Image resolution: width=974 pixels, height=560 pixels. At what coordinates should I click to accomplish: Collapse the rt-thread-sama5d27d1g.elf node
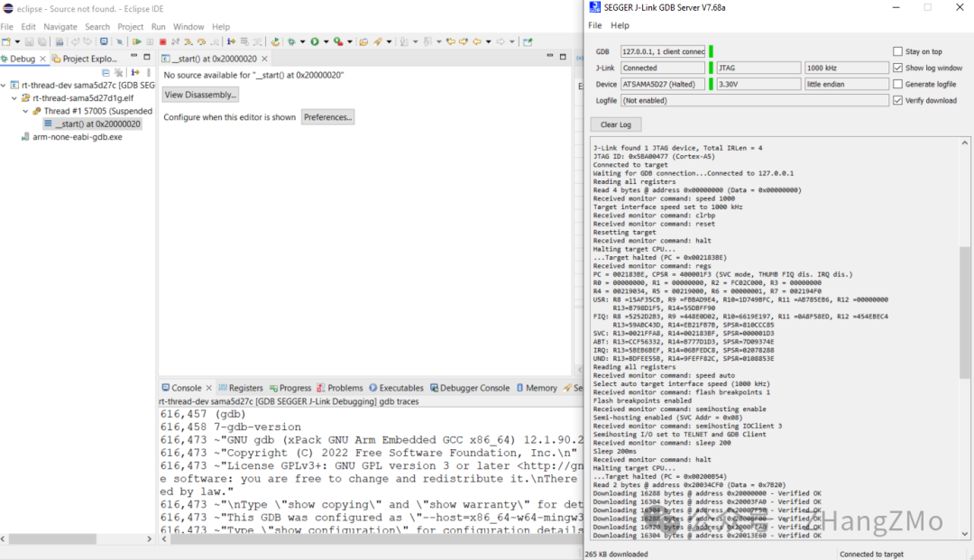point(15,98)
